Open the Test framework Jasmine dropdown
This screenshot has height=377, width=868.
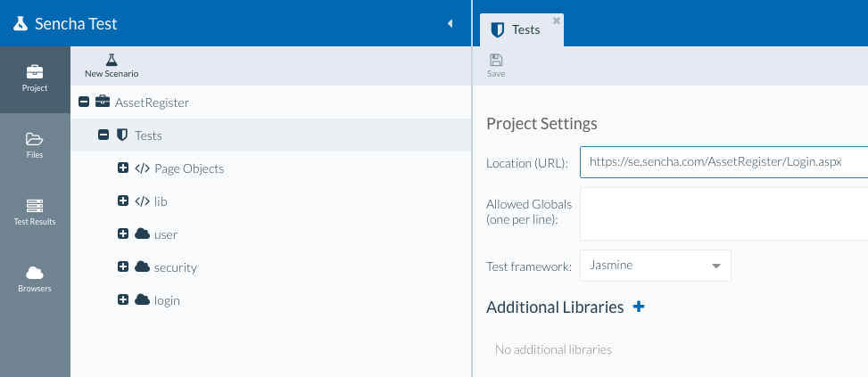[x=715, y=266]
